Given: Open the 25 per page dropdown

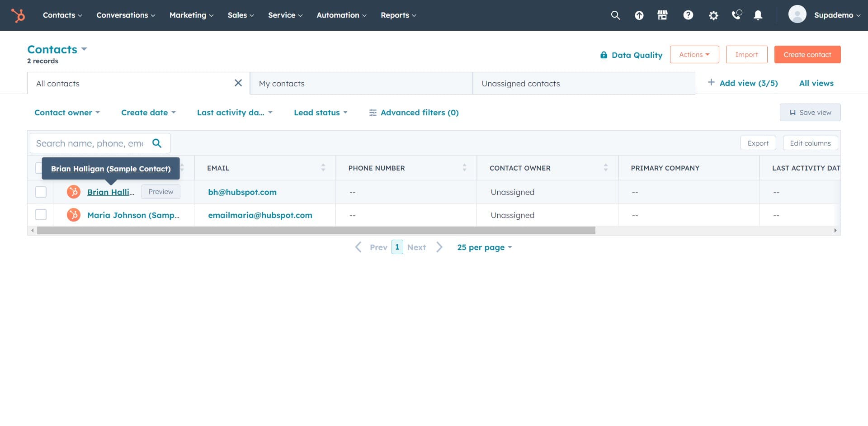Looking at the screenshot, I should tap(484, 247).
